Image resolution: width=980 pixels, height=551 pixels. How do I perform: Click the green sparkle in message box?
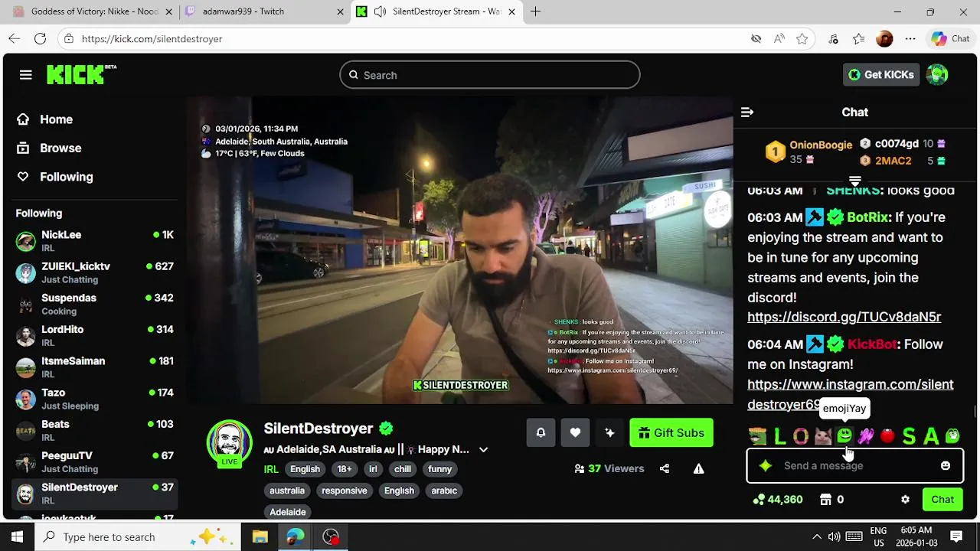[x=765, y=466]
